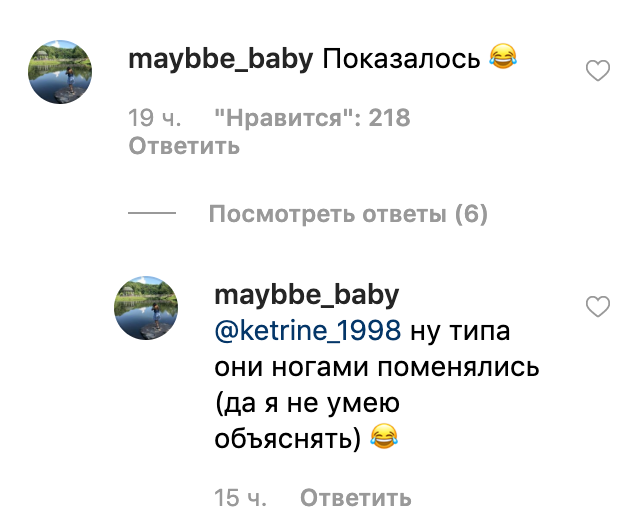Click reply text 'они ногами поменялись'
Image resolution: width=634 pixels, height=514 pixels.
(376, 367)
